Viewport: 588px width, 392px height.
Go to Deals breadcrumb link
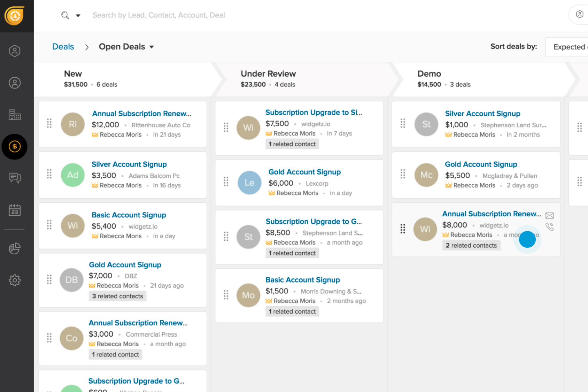[x=63, y=47]
